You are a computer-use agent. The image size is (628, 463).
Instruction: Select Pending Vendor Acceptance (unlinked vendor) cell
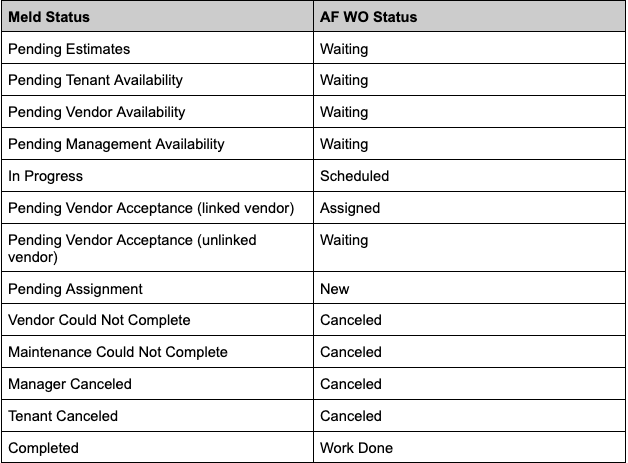[x=132, y=248]
